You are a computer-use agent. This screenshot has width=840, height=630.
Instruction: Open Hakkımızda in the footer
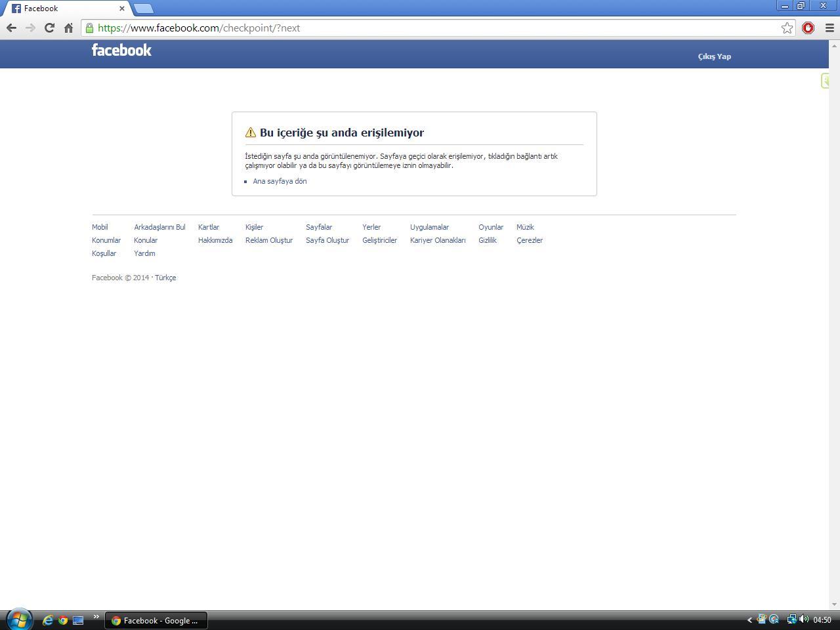point(215,240)
